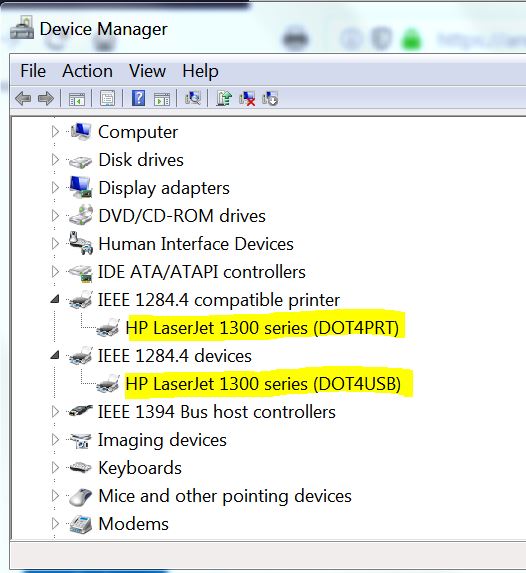Select IEEE 1284.4 compatible printer label
Image resolution: width=526 pixels, height=573 pixels.
(219, 300)
